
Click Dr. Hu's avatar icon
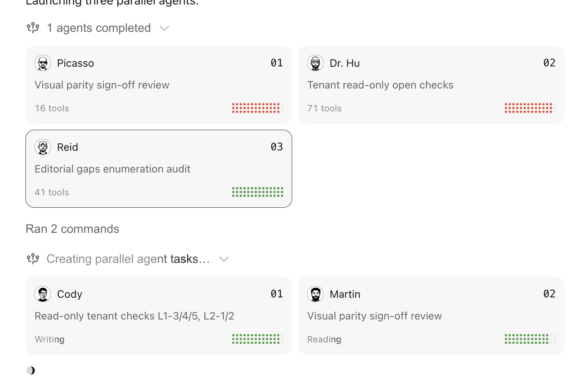(x=315, y=63)
